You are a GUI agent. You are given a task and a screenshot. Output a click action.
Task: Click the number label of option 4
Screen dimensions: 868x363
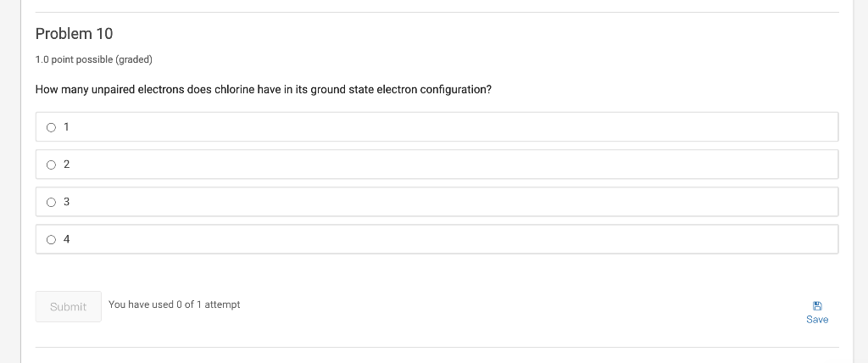tap(66, 239)
